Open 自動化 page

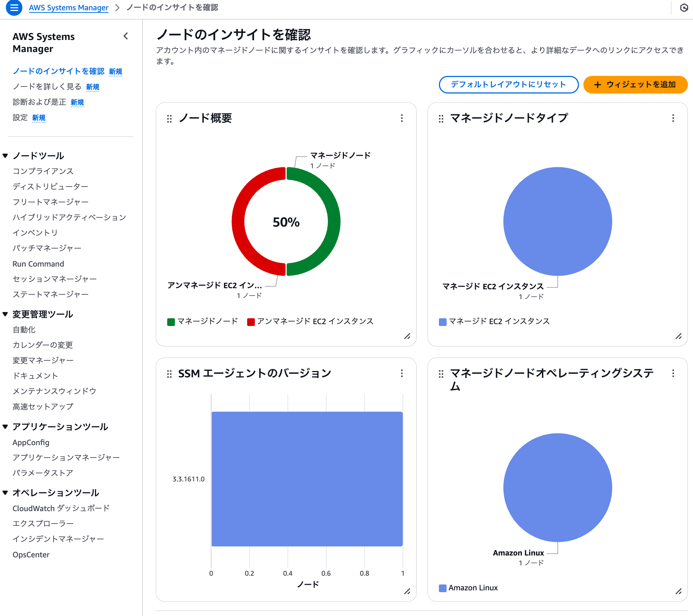pos(24,330)
